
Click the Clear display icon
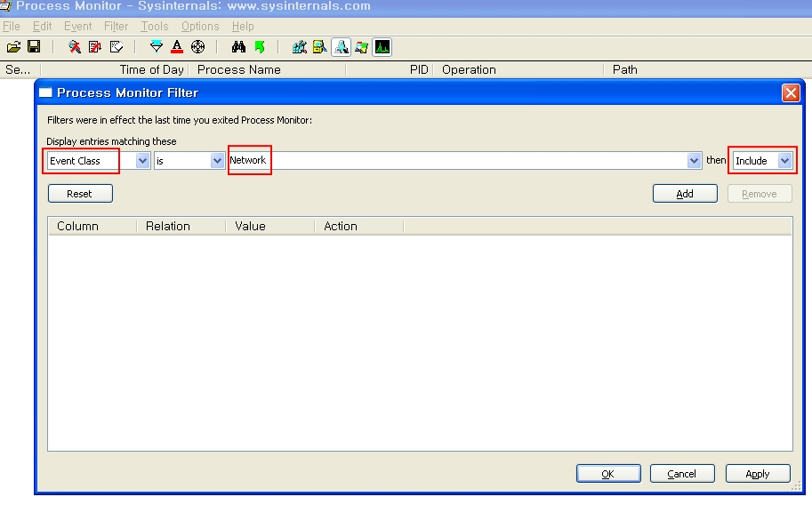(x=117, y=47)
